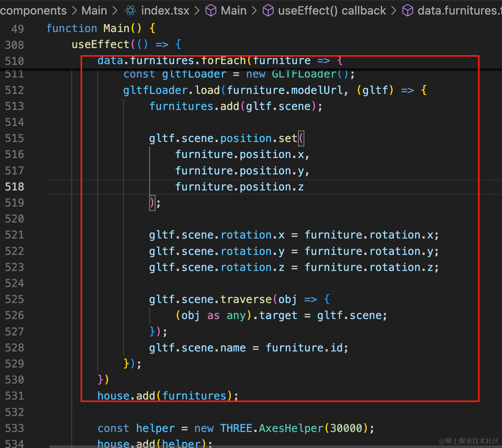
Task: Click 'furniture.position.z' on line 518
Action: pyautogui.click(x=239, y=187)
